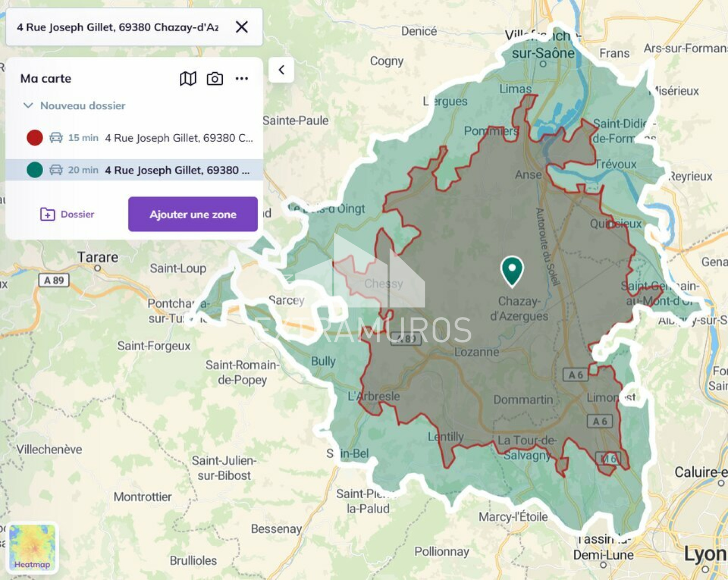Clear the address search with X icon
The width and height of the screenshot is (728, 580).
[242, 27]
